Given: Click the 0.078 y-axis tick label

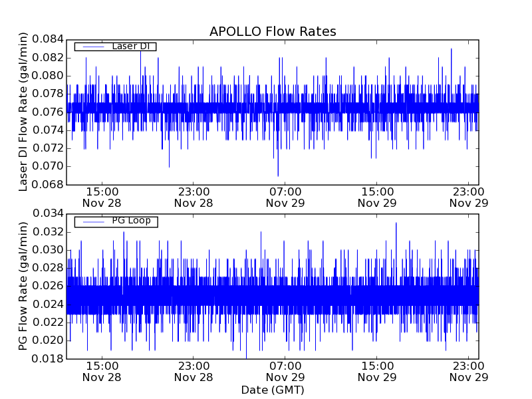Looking at the screenshot, I should 48,94.
